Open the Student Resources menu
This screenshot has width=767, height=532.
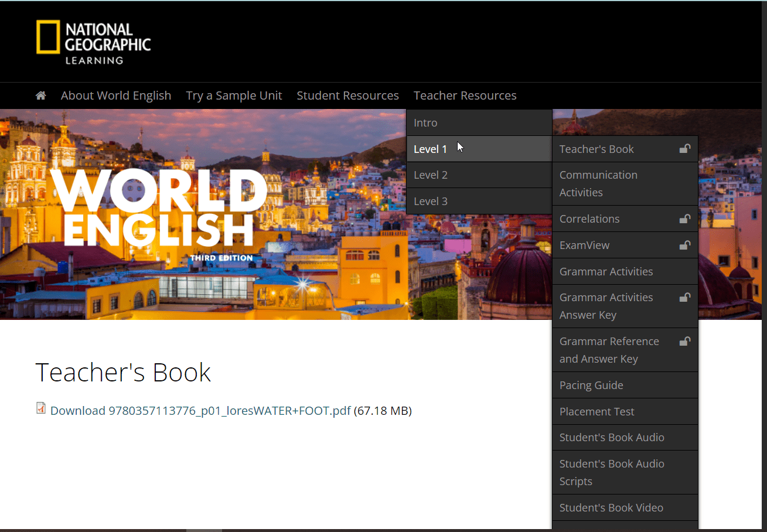pyautogui.click(x=347, y=95)
